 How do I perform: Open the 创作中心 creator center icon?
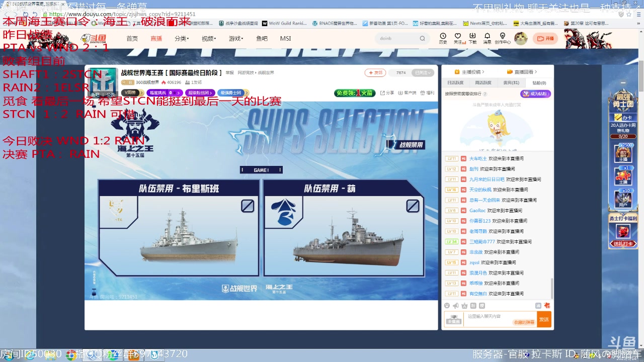[x=502, y=38]
